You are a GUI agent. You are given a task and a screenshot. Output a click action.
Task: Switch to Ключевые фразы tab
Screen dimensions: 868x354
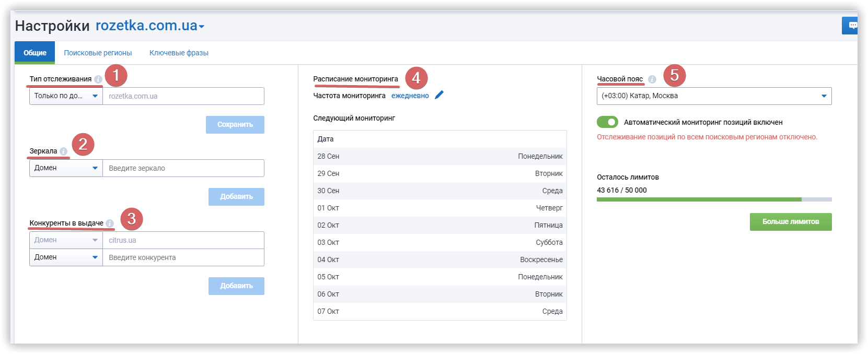pyautogui.click(x=179, y=53)
